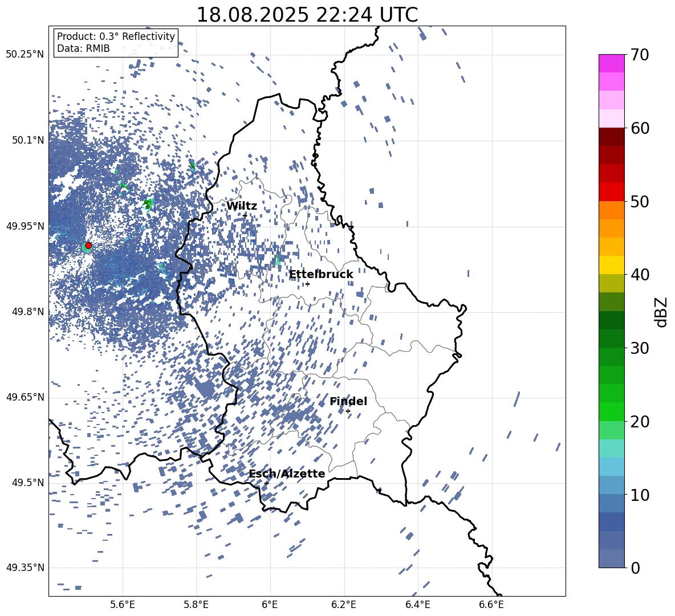Pick the dark maroon swatch below 60
This screenshot has width=675, height=616.
611,137
